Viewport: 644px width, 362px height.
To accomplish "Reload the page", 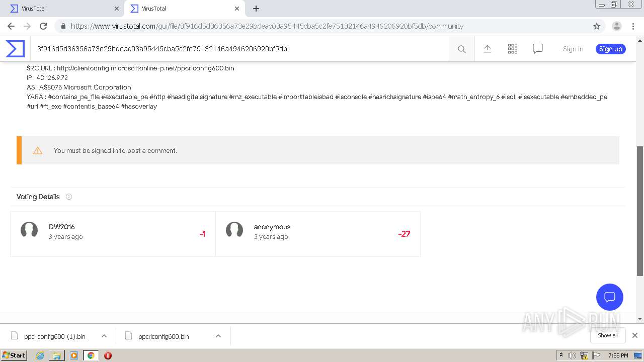I will 43,26.
